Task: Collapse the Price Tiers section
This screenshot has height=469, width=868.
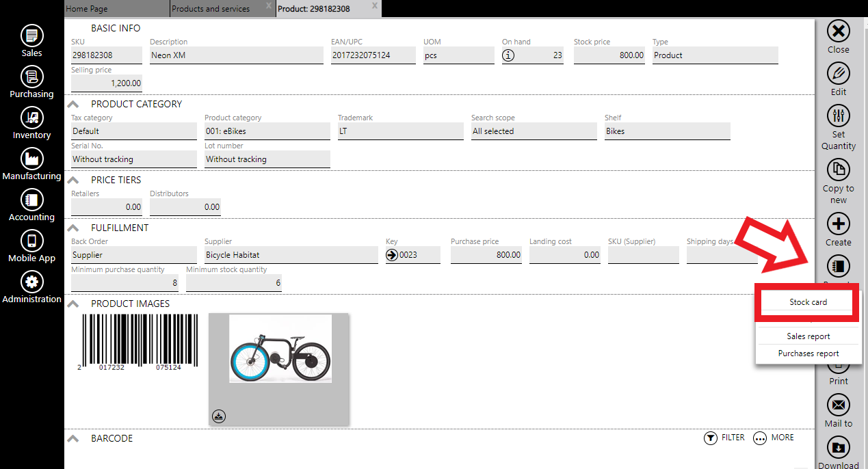Action: pos(73,180)
